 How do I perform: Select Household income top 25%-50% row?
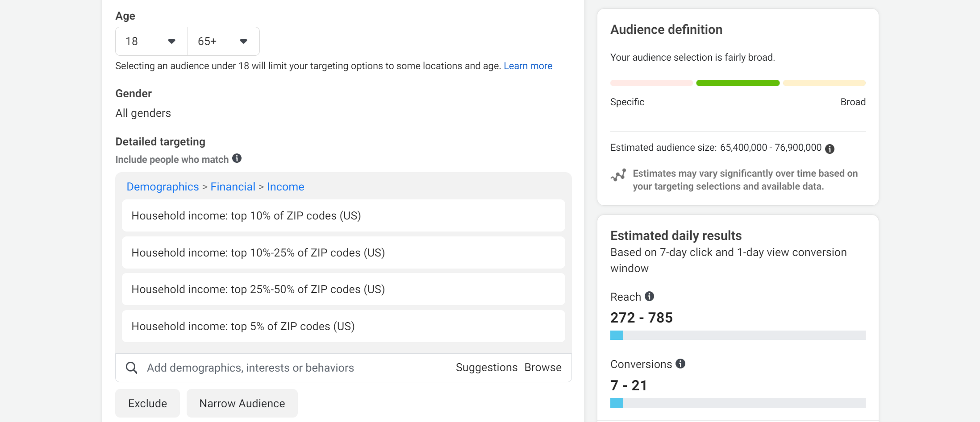343,289
